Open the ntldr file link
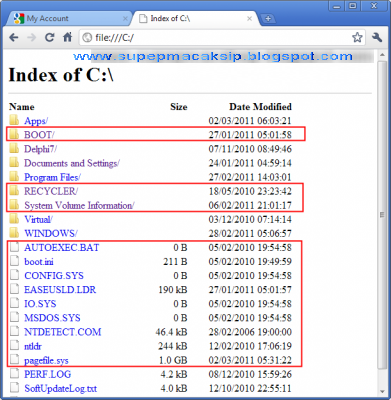 point(33,346)
